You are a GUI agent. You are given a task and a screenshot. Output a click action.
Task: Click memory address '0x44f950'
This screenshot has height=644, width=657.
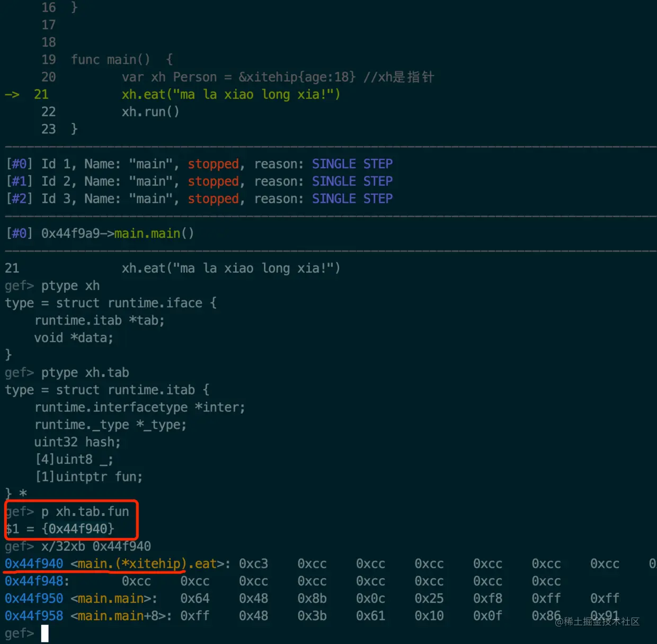pyautogui.click(x=34, y=598)
